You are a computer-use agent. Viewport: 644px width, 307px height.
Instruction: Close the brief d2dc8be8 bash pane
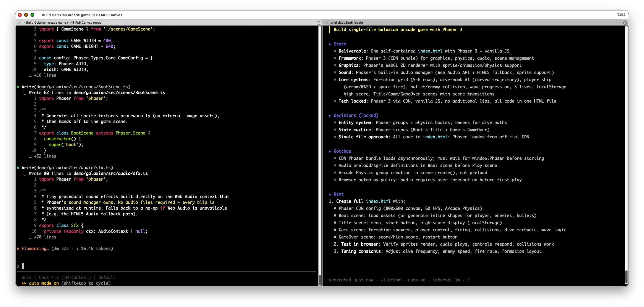pyautogui.click(x=326, y=23)
